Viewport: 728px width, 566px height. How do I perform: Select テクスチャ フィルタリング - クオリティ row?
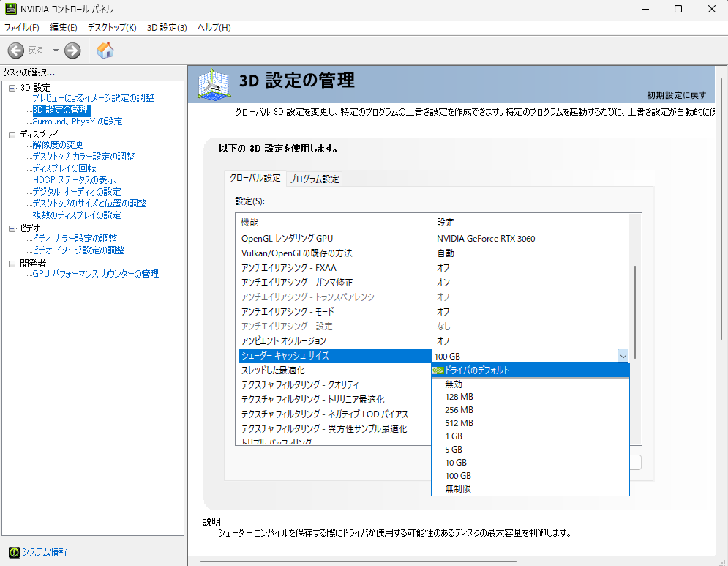[335, 384]
